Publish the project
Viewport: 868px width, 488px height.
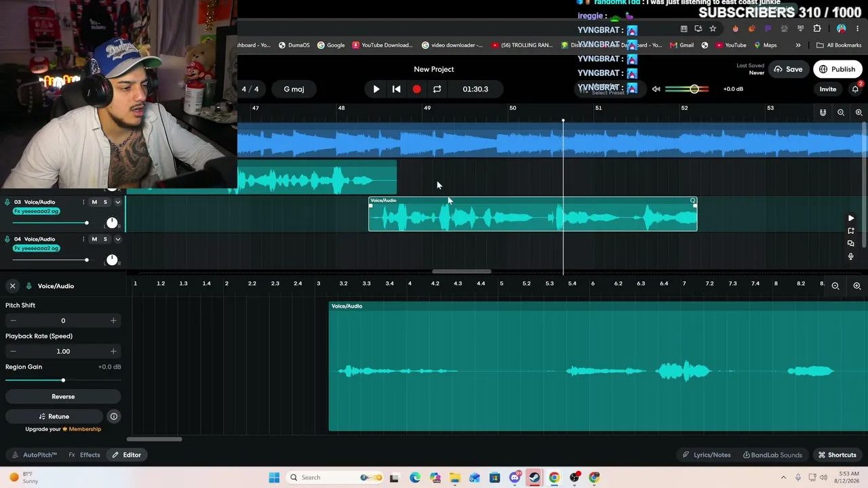[837, 69]
